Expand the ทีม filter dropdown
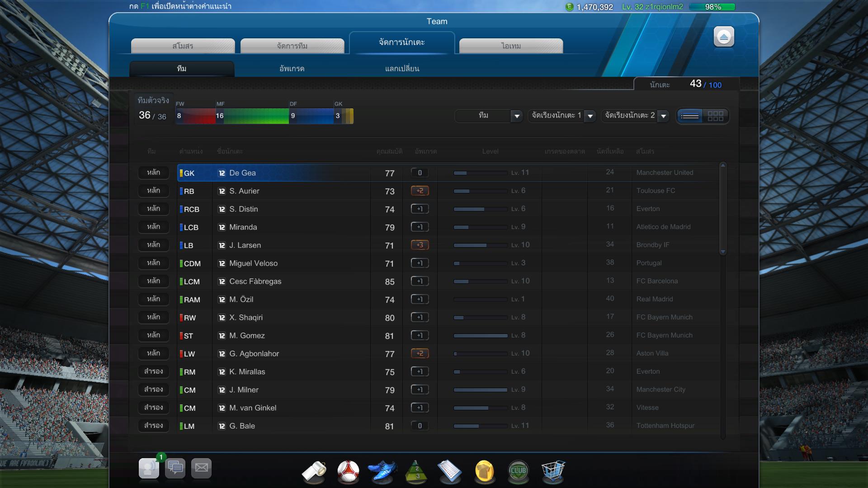This screenshot has width=868, height=488. [x=517, y=116]
